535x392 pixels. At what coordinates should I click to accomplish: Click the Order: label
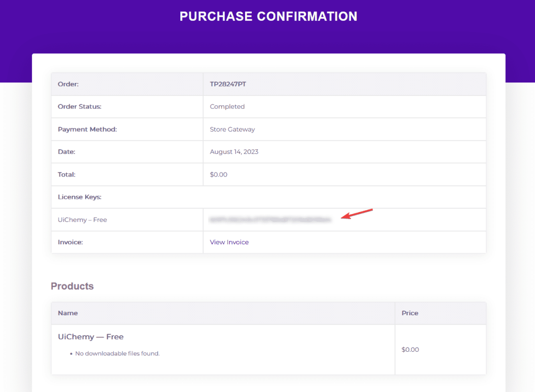(68, 84)
